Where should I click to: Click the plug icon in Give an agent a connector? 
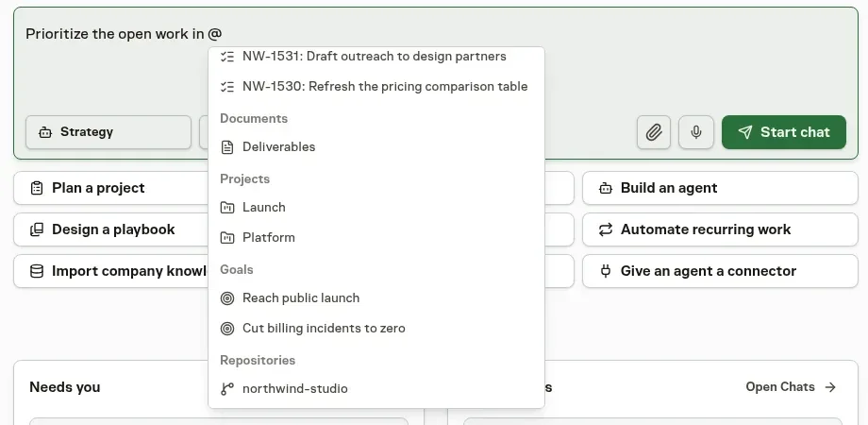point(606,271)
